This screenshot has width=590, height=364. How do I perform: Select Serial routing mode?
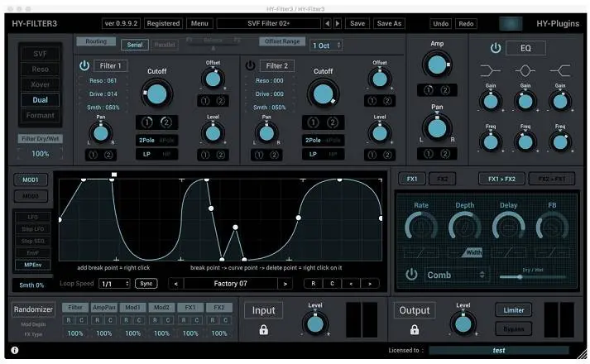coord(135,45)
